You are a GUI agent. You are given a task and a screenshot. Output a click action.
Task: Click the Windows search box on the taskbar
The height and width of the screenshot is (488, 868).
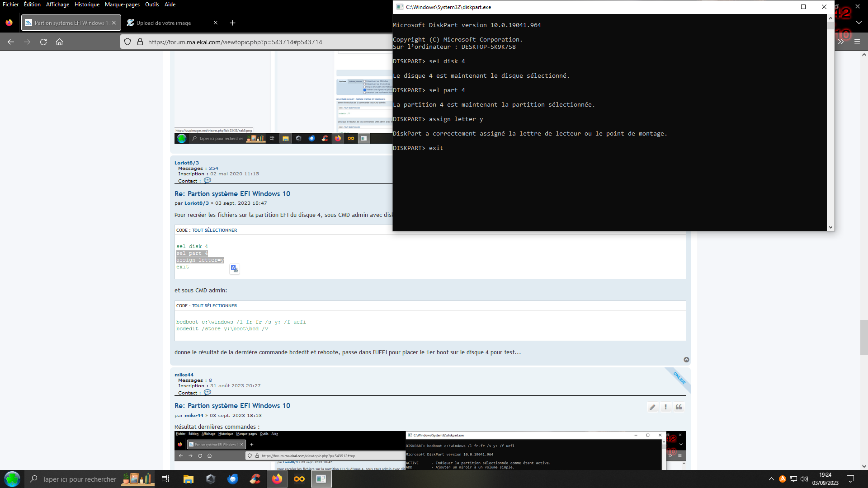click(79, 479)
